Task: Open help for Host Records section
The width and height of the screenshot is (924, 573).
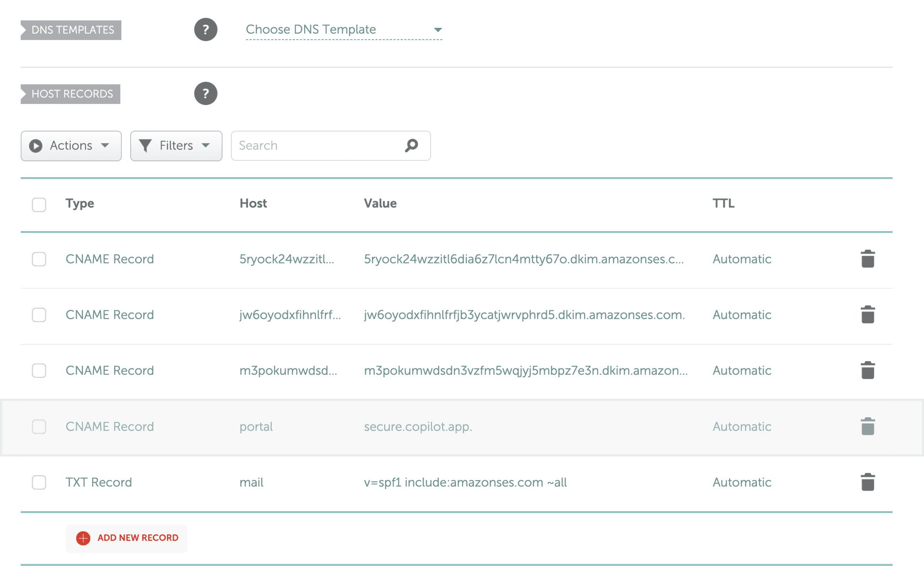Action: 206,93
